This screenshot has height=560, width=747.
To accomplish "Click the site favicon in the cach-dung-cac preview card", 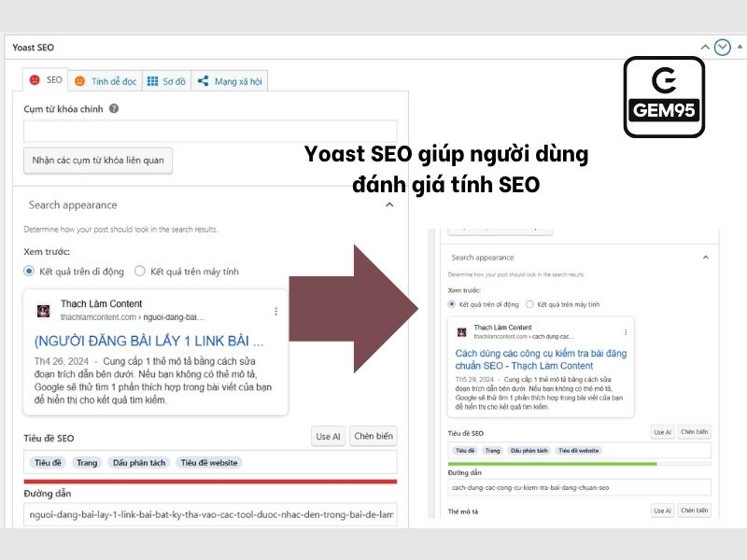I will point(461,332).
